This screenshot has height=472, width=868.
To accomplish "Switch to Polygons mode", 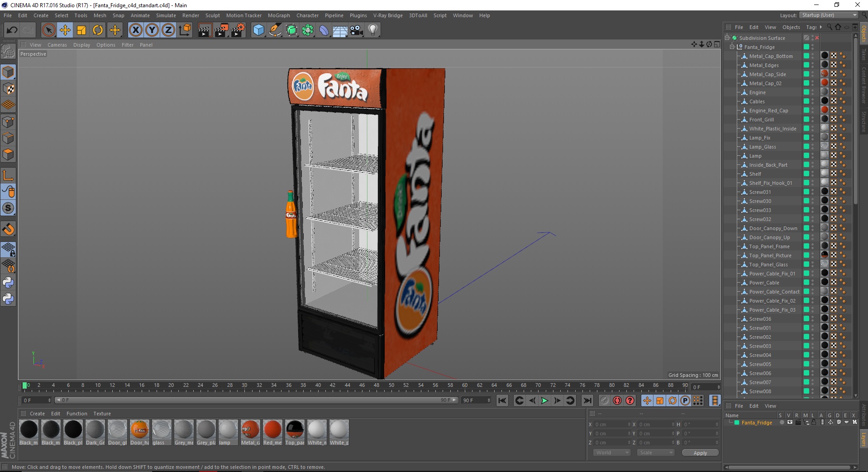I will 8,154.
